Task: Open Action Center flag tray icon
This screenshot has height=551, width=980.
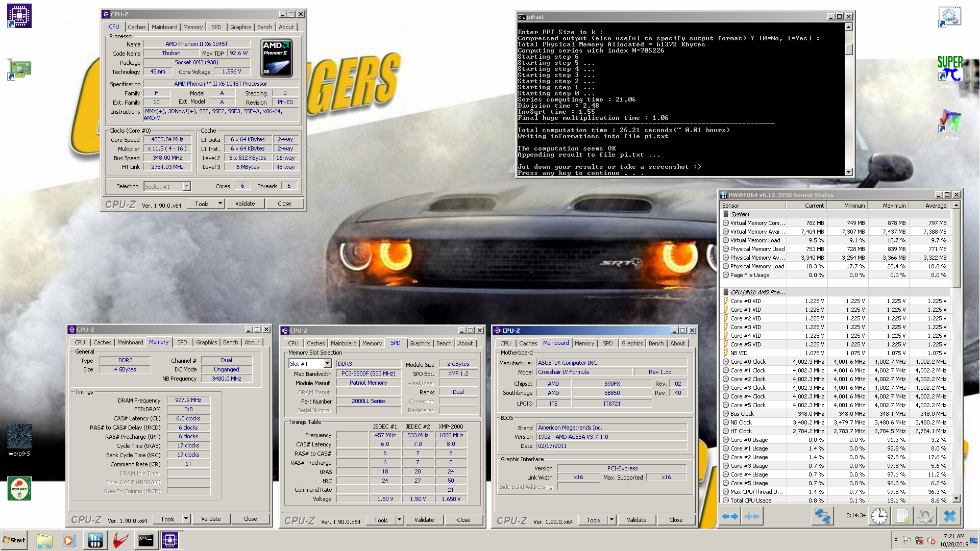Action: coord(906,540)
